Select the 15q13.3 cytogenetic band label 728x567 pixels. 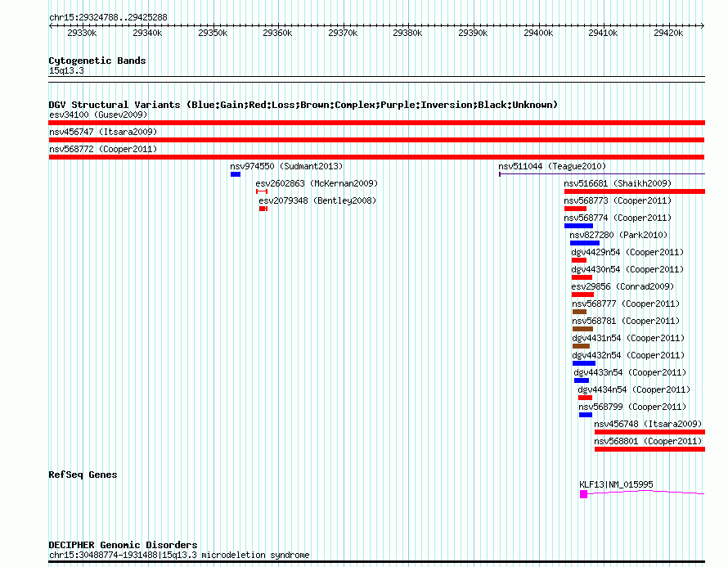coord(66,71)
